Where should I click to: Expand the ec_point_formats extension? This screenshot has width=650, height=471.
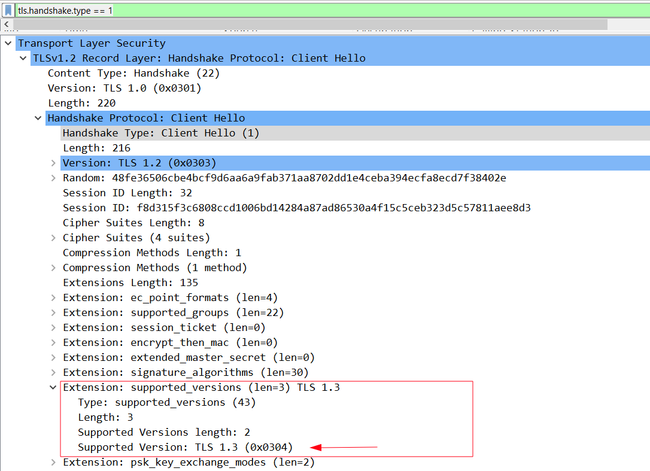tap(53, 297)
